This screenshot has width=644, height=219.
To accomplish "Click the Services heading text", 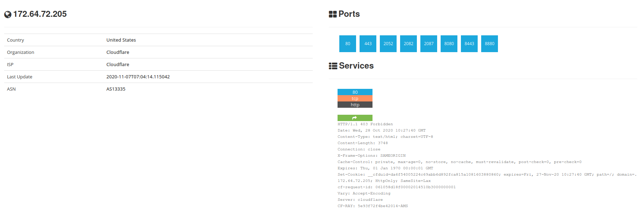I will pos(356,66).
